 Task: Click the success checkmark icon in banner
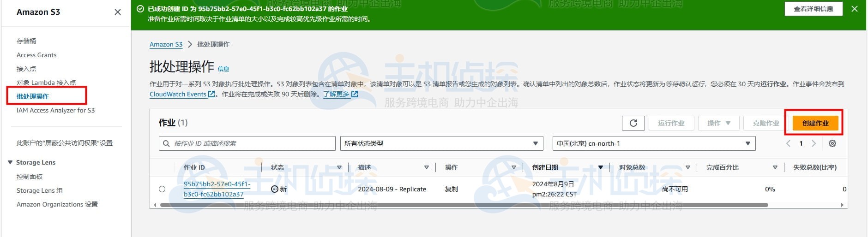140,9
